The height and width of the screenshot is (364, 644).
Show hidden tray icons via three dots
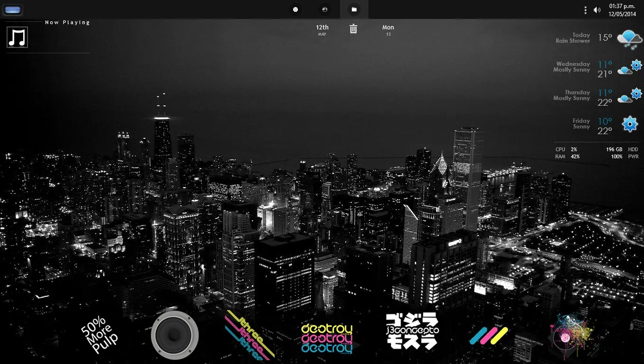(586, 9)
